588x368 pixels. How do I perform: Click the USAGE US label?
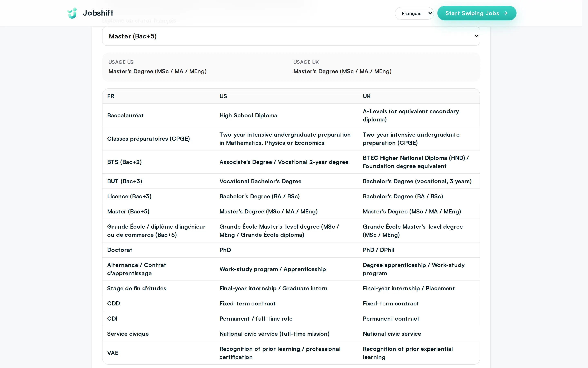(121, 62)
